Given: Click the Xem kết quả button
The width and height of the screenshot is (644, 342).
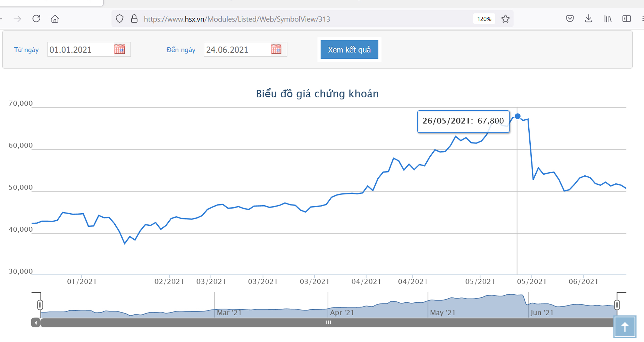Looking at the screenshot, I should [349, 50].
